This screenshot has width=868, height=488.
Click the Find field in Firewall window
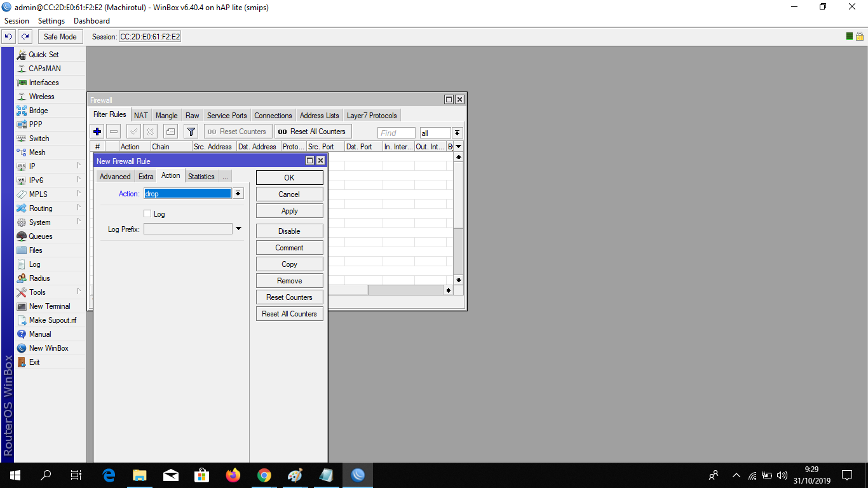coord(397,133)
